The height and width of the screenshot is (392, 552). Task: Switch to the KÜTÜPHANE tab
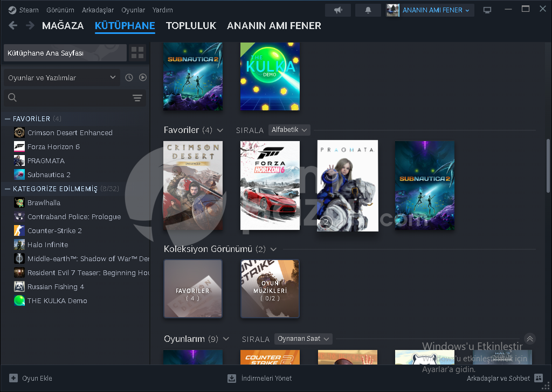coord(125,26)
